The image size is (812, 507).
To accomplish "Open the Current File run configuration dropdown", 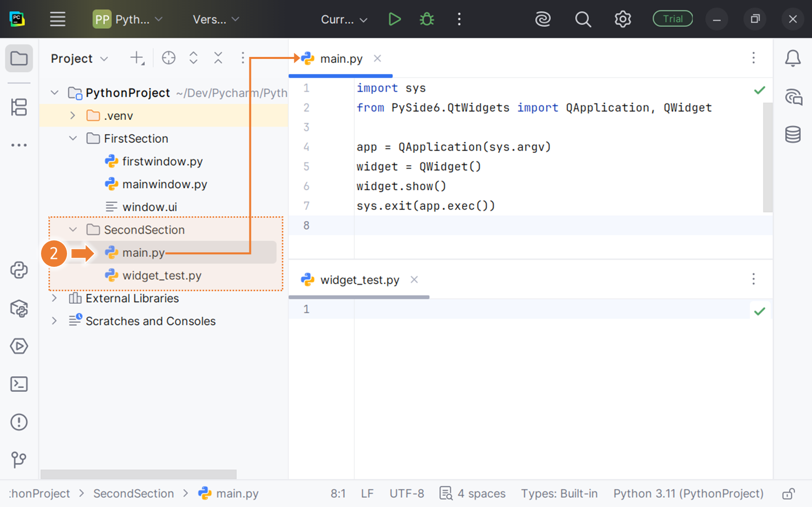I will point(344,19).
